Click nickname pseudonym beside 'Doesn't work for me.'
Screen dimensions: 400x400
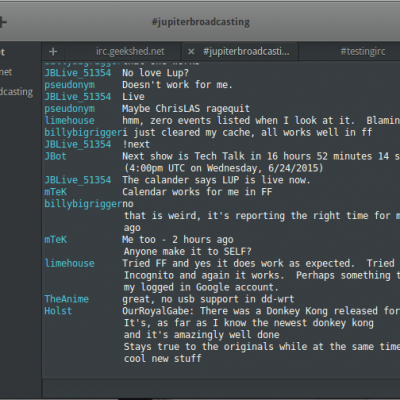pos(70,85)
